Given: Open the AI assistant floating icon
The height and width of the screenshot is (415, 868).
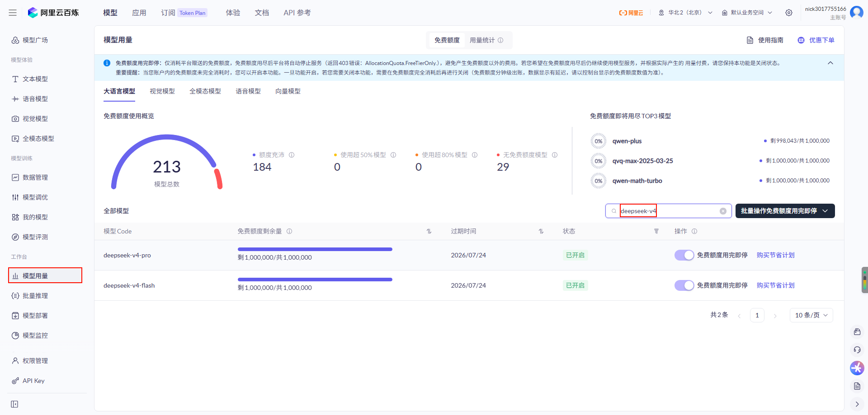Looking at the screenshot, I should tap(857, 368).
